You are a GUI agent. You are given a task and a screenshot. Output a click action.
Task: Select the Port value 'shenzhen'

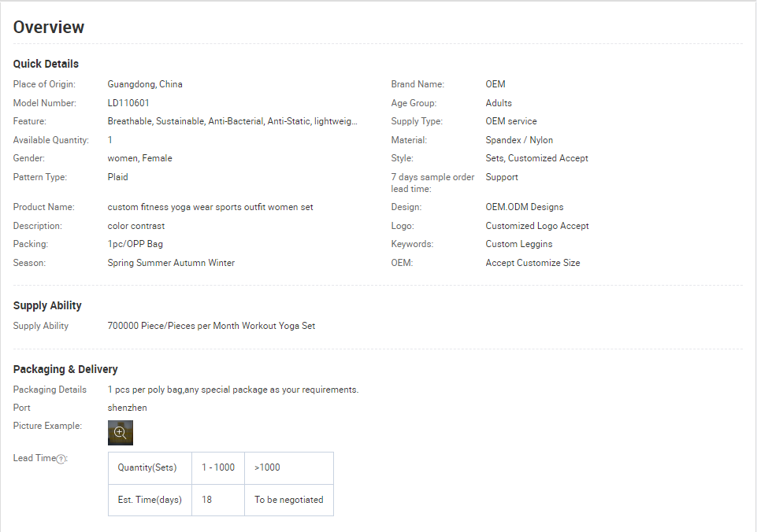[128, 408]
